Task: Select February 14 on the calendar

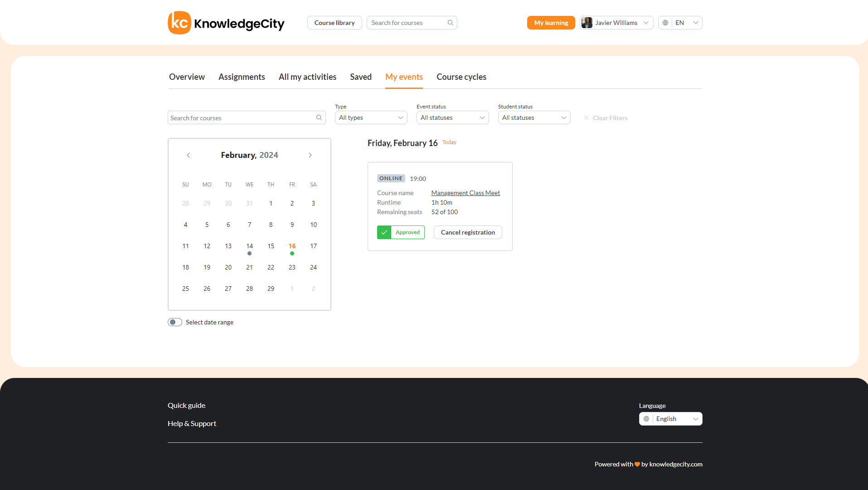Action: click(x=249, y=245)
